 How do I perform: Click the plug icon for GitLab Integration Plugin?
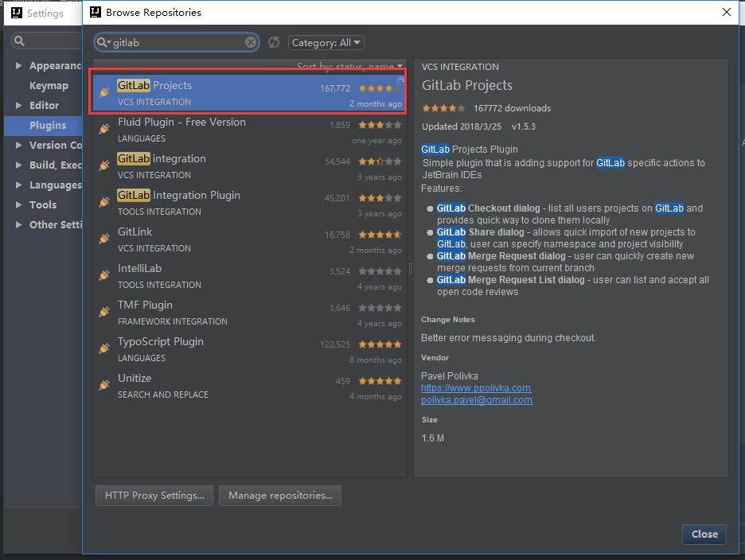coord(104,202)
